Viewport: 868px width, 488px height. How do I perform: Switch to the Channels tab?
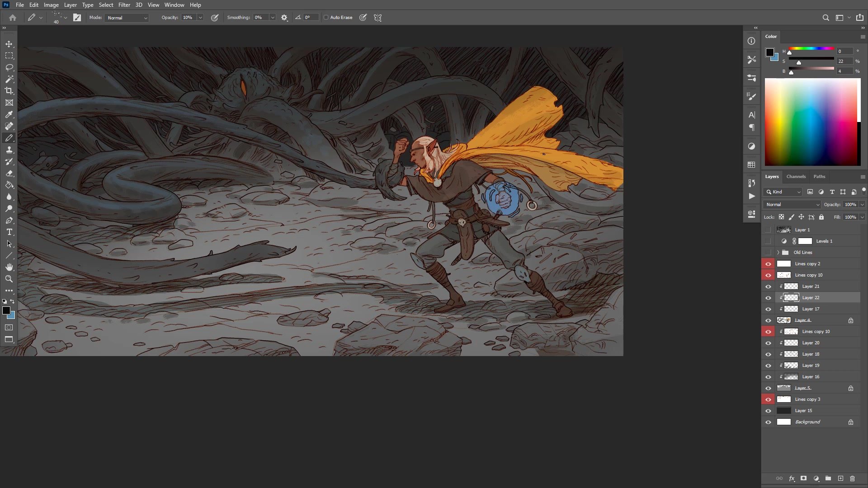(796, 177)
